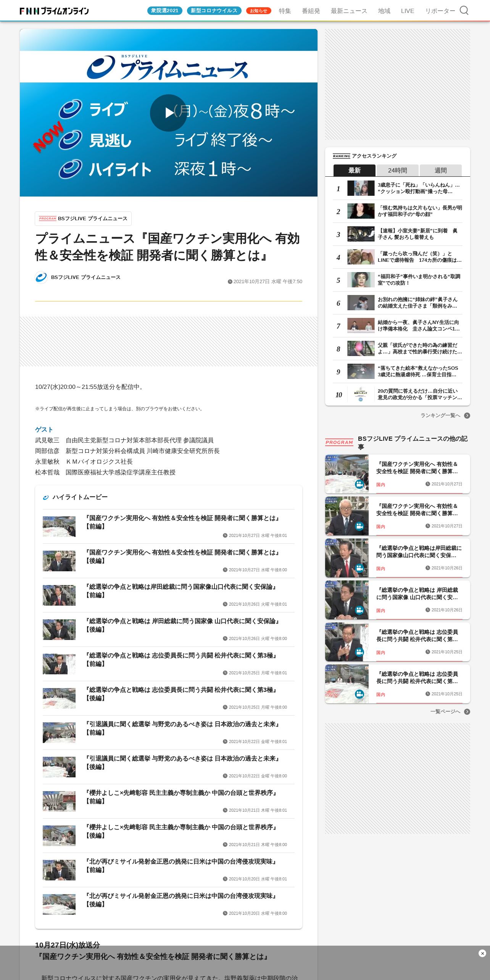Open ranking 2 article on 福田和子の母の顔
490x980 pixels.
click(x=397, y=211)
